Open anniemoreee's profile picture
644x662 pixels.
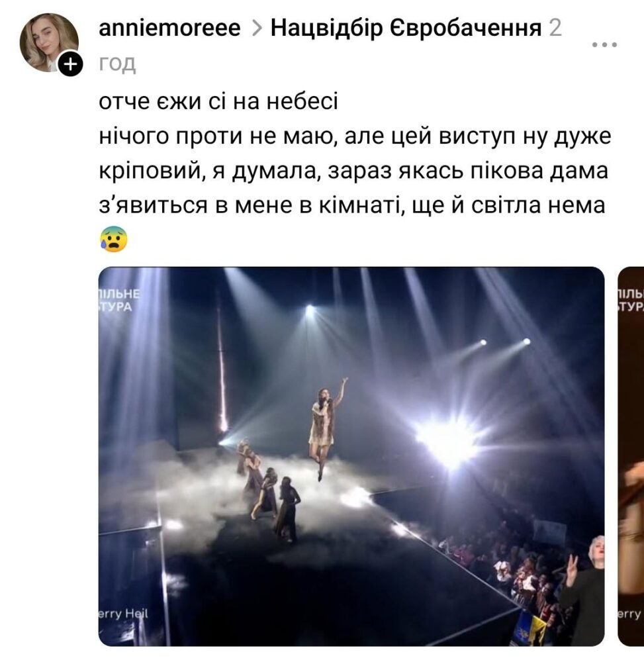49,42
